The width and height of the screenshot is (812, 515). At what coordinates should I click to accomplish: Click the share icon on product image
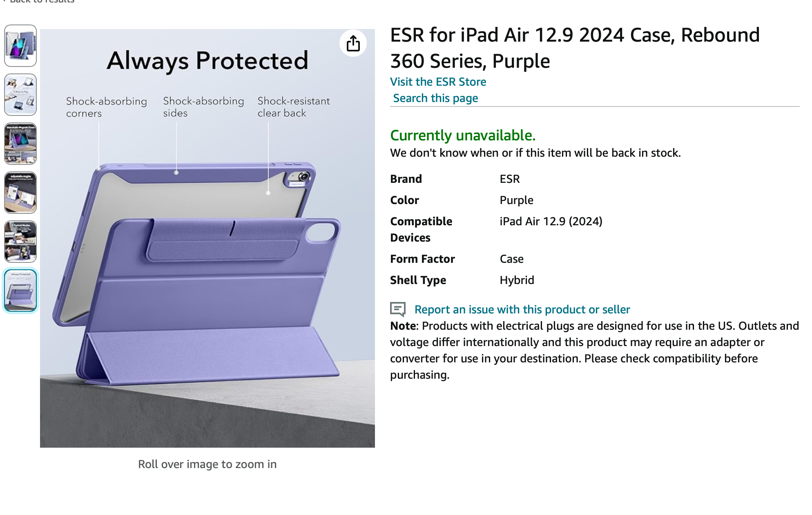click(353, 43)
